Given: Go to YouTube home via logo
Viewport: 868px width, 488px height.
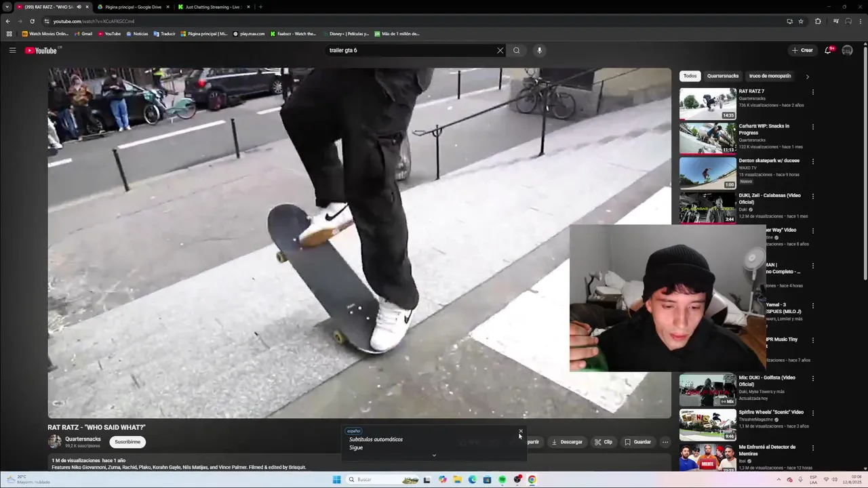Looking at the screenshot, I should [41, 50].
